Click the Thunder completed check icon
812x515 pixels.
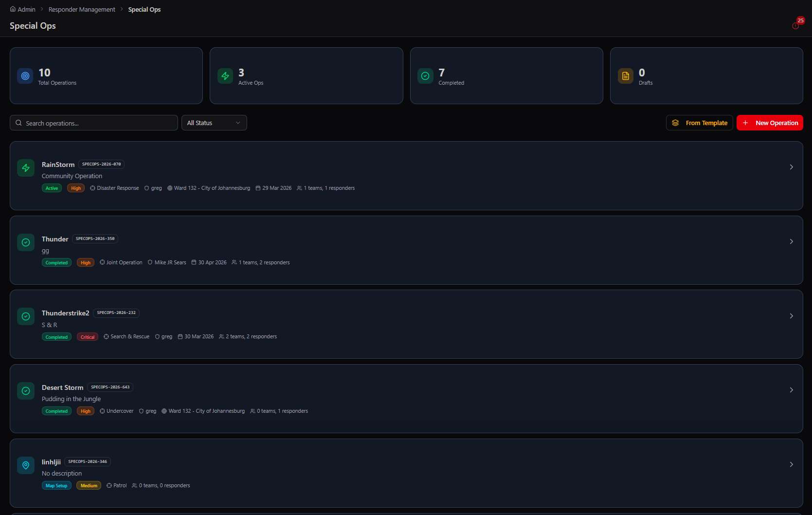(26, 242)
